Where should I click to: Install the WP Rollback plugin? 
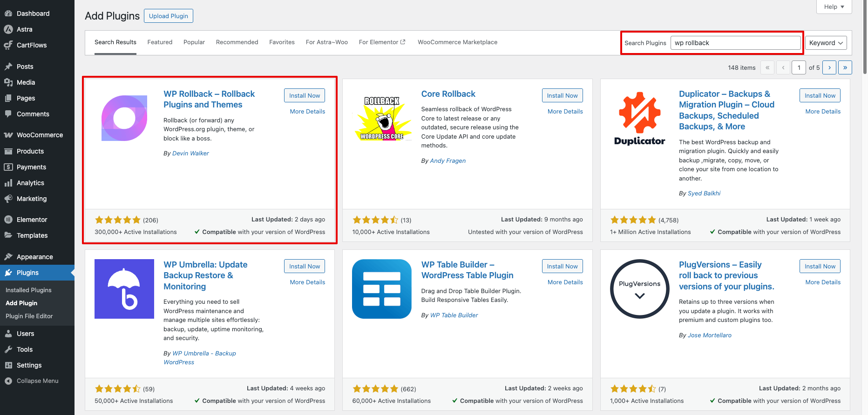coord(305,95)
